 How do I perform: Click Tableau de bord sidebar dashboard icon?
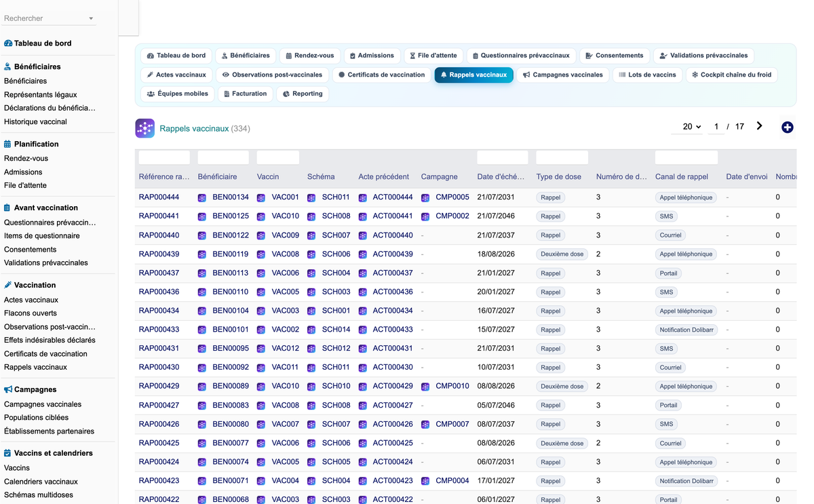[8, 43]
